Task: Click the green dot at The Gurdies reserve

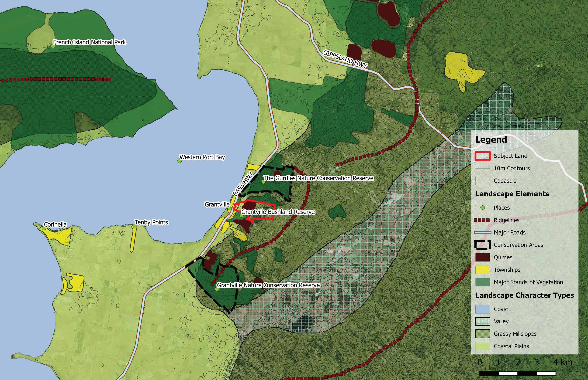Action: pos(263,182)
